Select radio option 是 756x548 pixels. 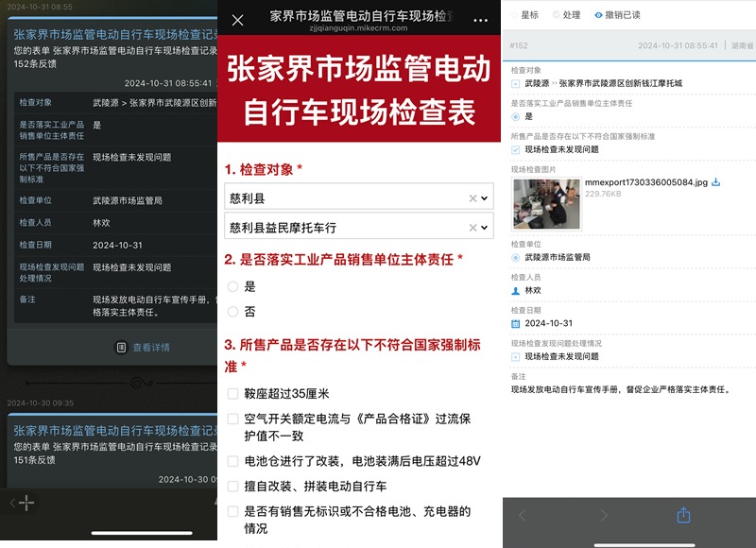(x=233, y=286)
